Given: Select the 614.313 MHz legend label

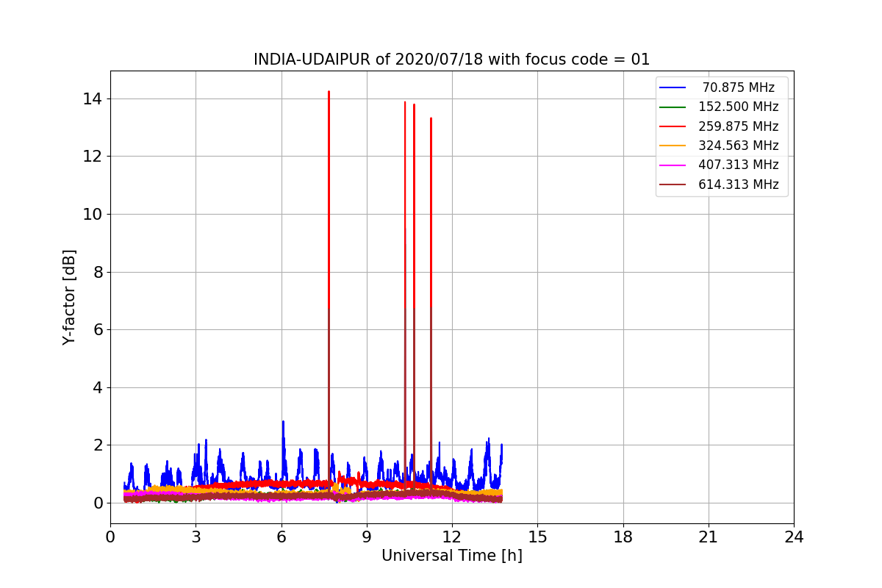Looking at the screenshot, I should [x=739, y=184].
